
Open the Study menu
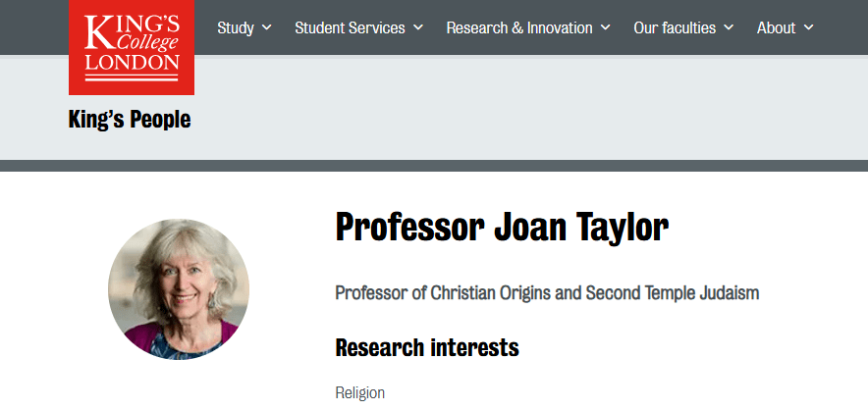click(x=236, y=27)
